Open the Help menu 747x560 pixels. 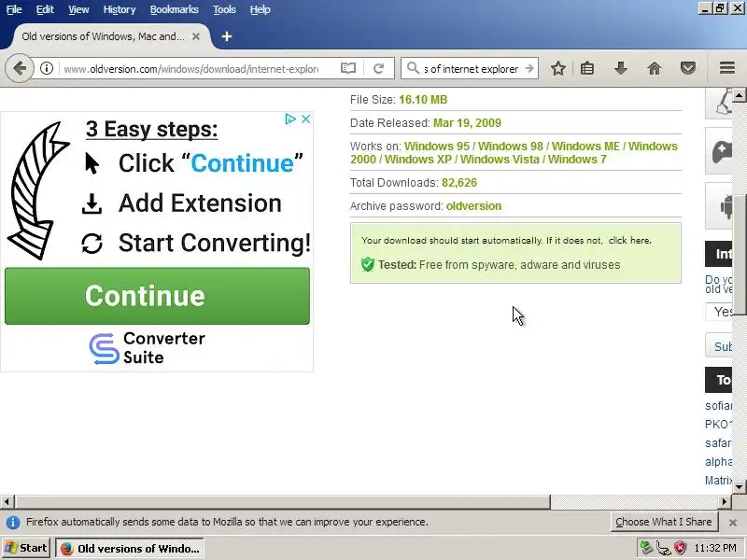click(x=261, y=9)
